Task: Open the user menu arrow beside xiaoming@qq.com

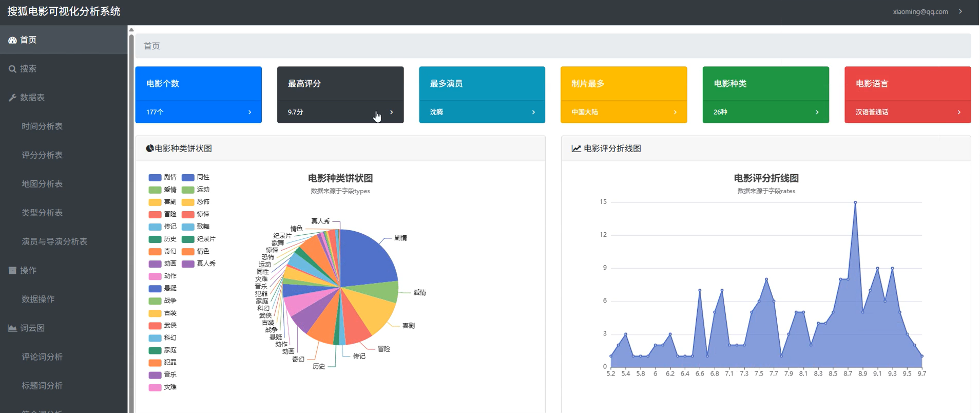Action: pos(960,11)
